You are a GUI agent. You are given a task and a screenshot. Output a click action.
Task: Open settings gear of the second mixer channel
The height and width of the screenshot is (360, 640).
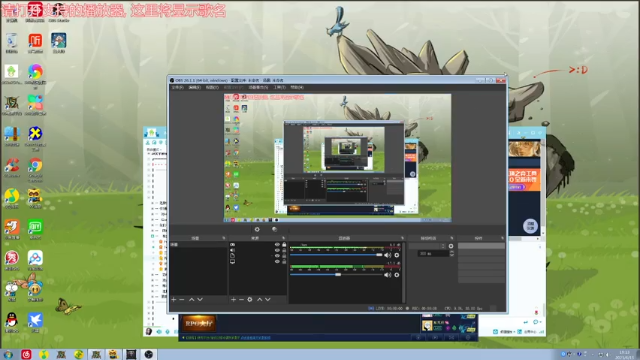click(396, 275)
